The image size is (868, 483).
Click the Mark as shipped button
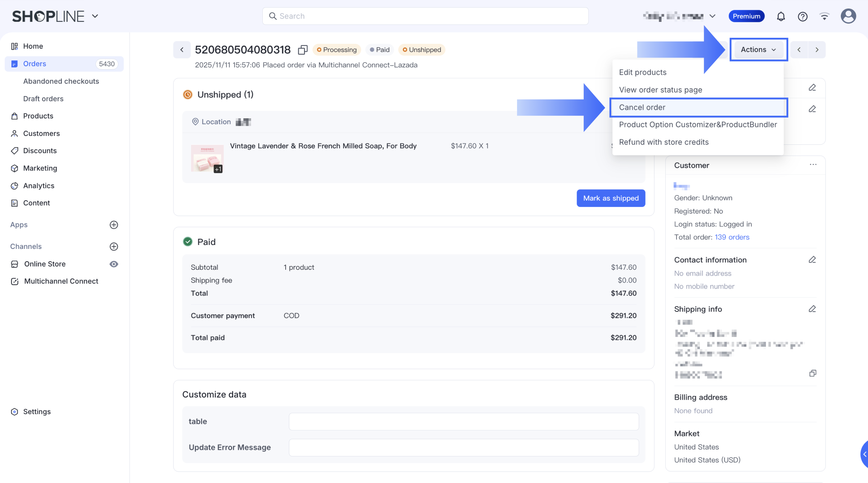tap(611, 198)
